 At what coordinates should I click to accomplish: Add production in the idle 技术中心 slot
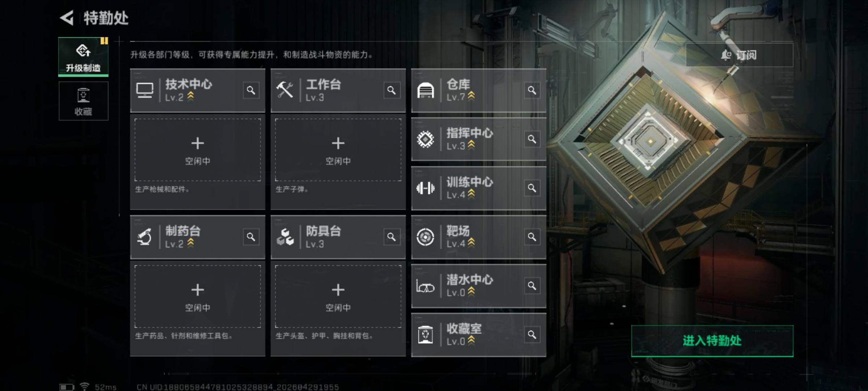197,150
